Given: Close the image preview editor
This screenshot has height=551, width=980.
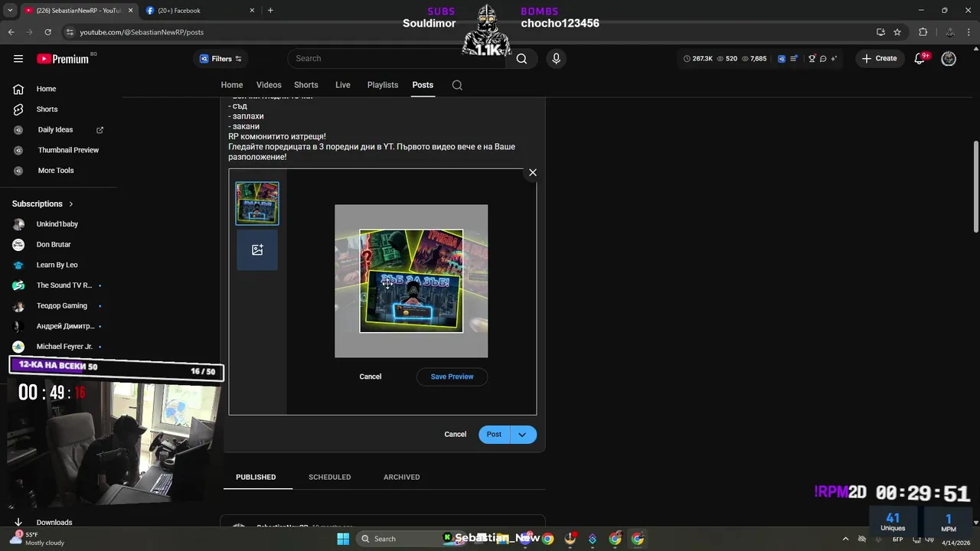Looking at the screenshot, I should click(533, 172).
